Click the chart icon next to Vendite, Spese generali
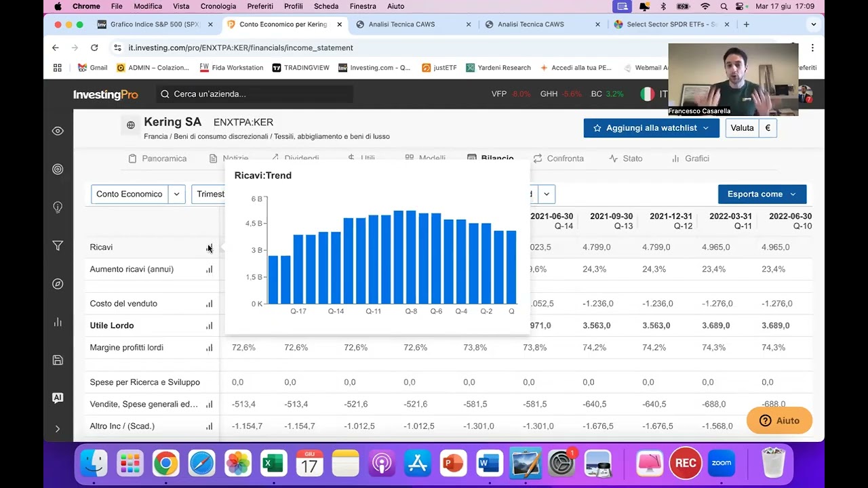 click(210, 405)
